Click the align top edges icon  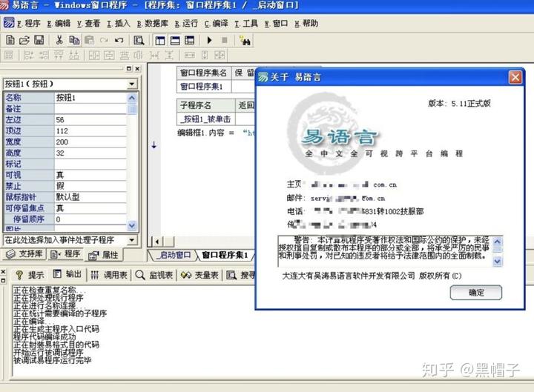point(59,55)
